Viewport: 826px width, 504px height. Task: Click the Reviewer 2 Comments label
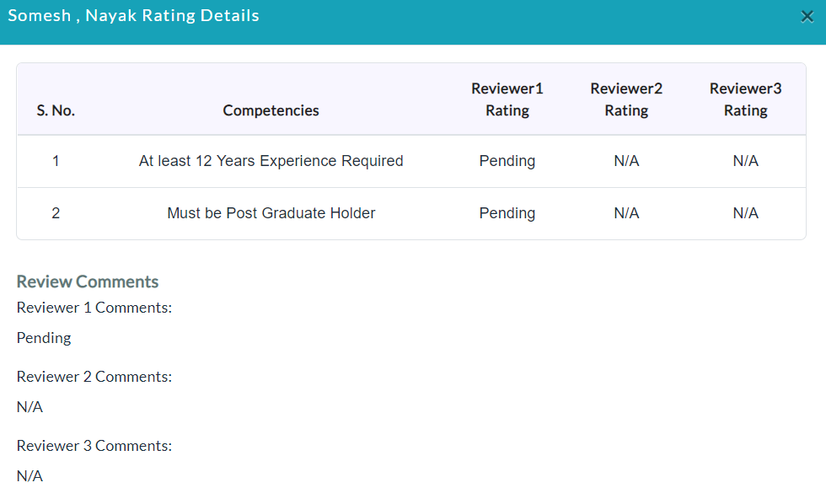[94, 377]
